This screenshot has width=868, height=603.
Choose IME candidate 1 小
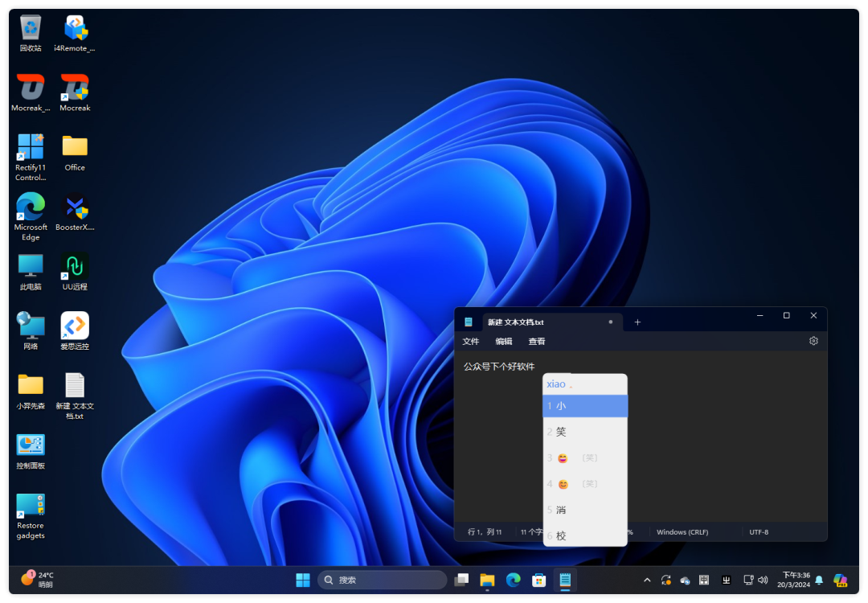tap(584, 406)
